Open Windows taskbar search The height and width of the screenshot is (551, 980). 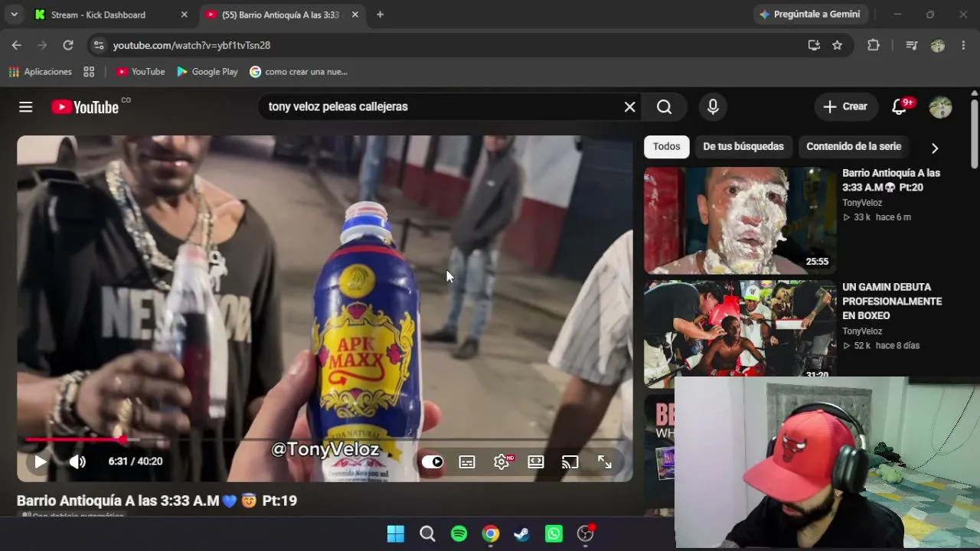(x=427, y=534)
